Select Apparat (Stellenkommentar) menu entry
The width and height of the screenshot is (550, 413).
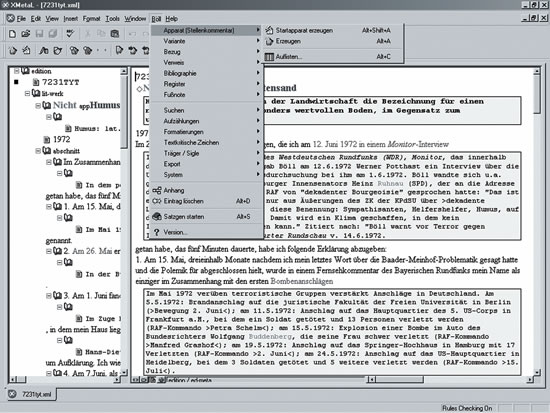[207, 31]
